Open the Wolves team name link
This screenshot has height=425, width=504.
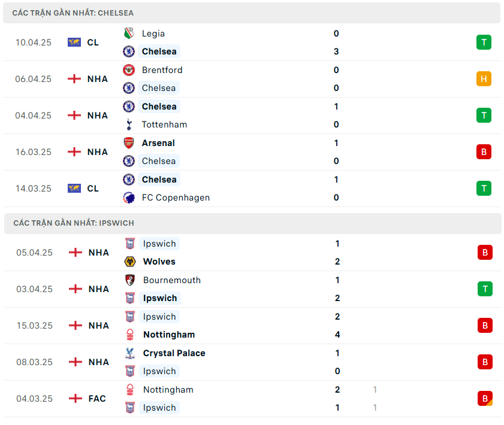pos(159,262)
